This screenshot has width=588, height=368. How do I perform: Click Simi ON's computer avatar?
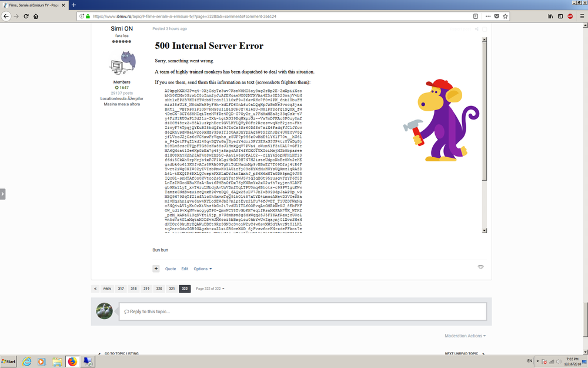122,62
